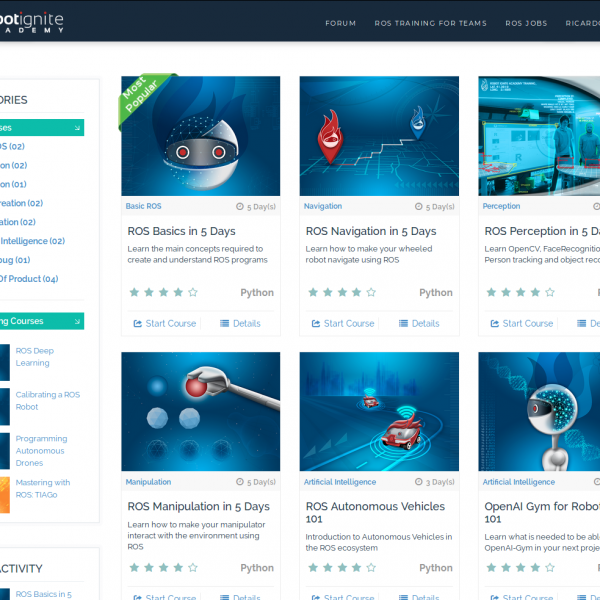Open the OpenAI Gym for Robotics 101 title

click(542, 512)
